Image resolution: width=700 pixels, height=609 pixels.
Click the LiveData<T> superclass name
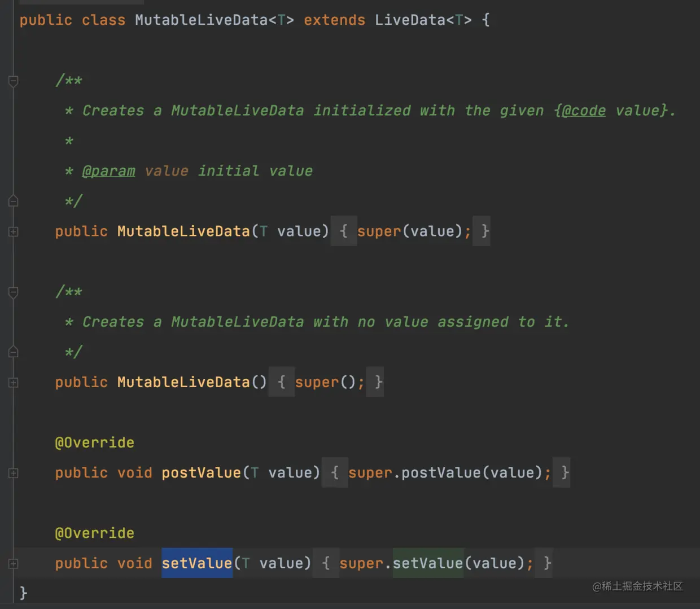coord(423,20)
